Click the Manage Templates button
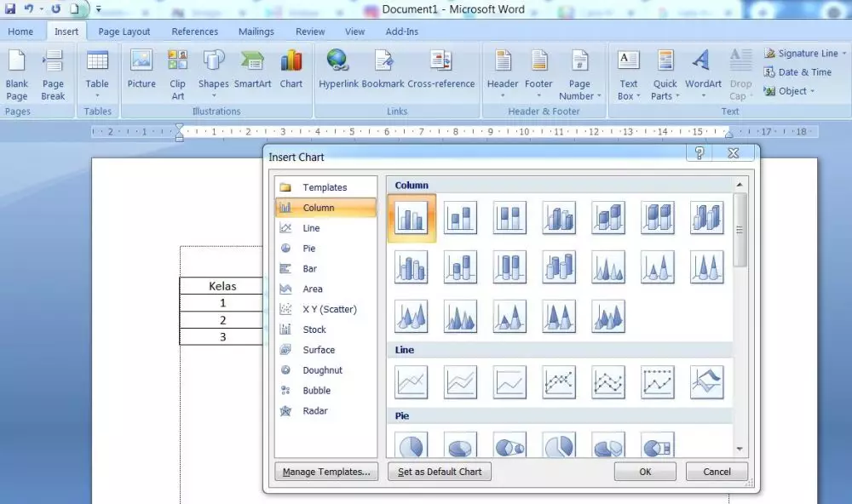 (326, 471)
